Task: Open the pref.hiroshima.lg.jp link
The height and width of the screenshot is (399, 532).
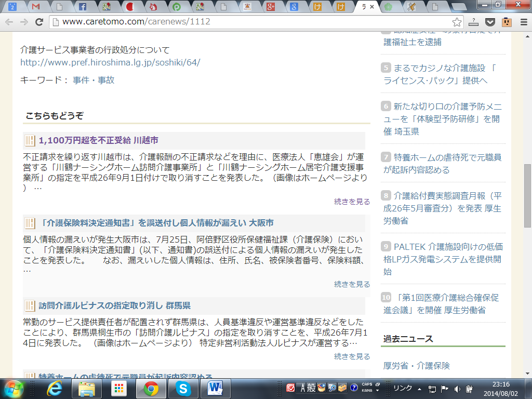Action: coord(110,62)
